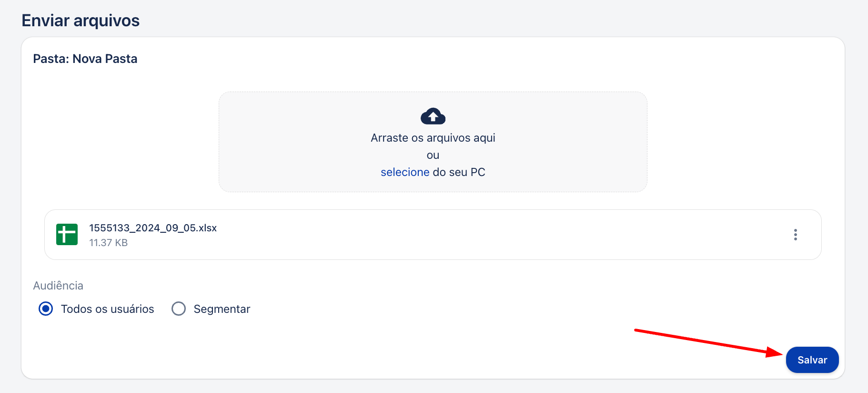Click the green spreadsheet file icon
868x393 pixels.
[67, 234]
